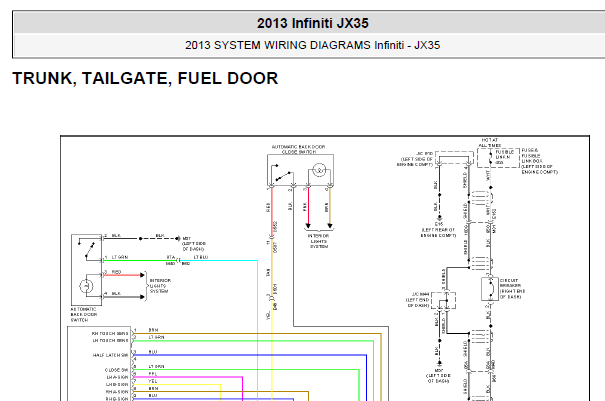Click the System Wiring Diagrams subtitle bar
The image size is (605, 401).
click(x=302, y=45)
